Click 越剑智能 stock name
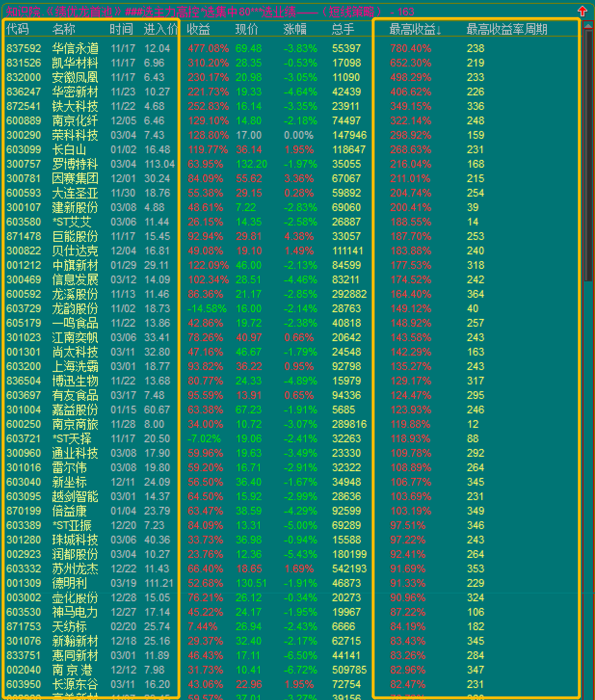 coord(76,496)
